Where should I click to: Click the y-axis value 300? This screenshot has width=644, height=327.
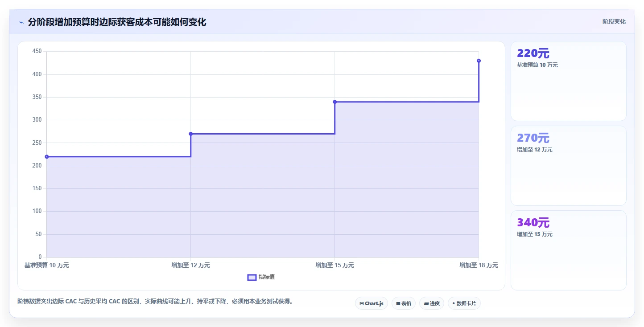pyautogui.click(x=37, y=120)
